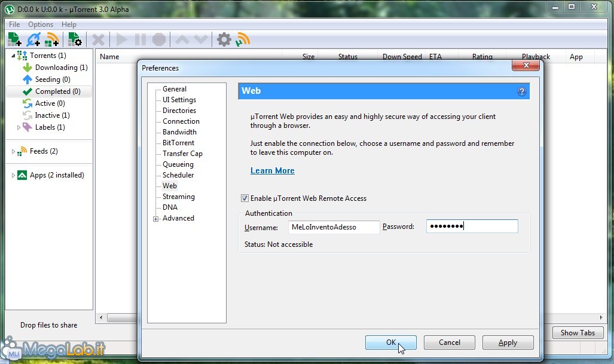Open UI Settings preferences page

click(x=179, y=100)
